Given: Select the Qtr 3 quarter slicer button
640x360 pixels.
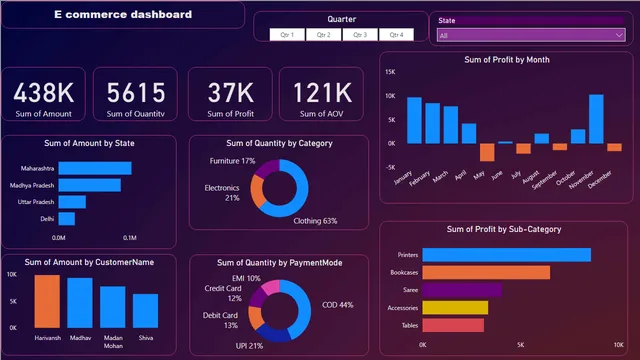Looking at the screenshot, I should [x=360, y=35].
